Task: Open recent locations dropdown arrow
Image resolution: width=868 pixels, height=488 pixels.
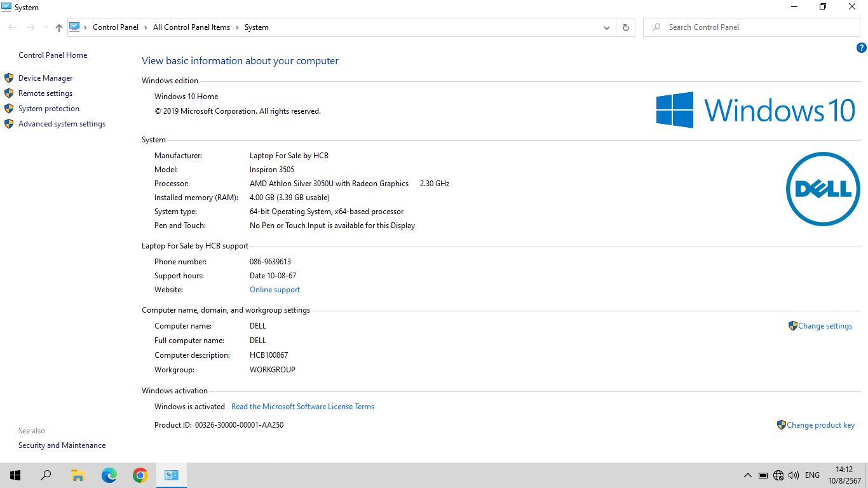Action: pyautogui.click(x=45, y=27)
